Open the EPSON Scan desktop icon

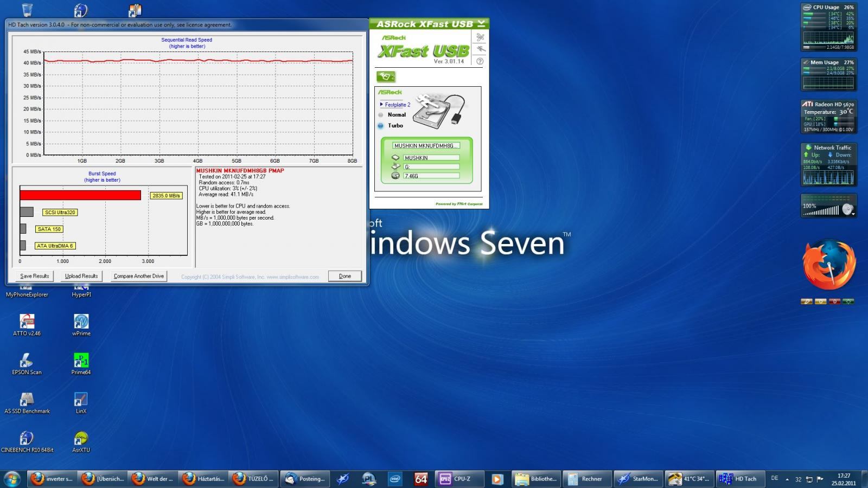pyautogui.click(x=27, y=364)
